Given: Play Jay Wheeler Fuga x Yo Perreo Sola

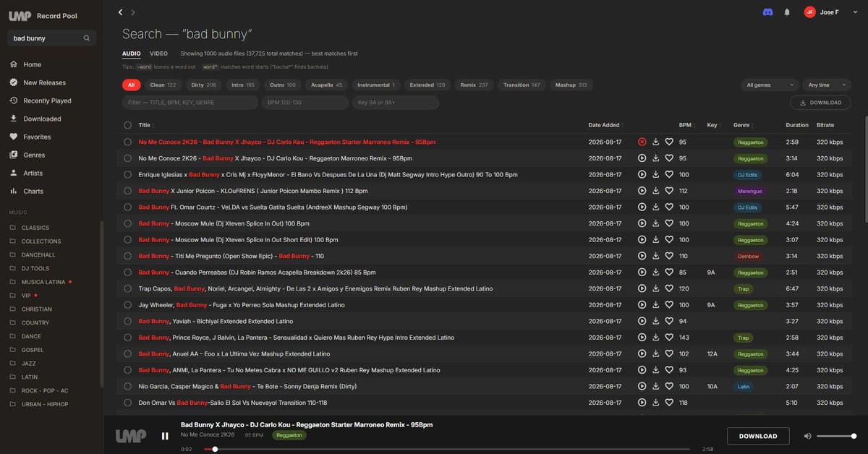Looking at the screenshot, I should [642, 305].
